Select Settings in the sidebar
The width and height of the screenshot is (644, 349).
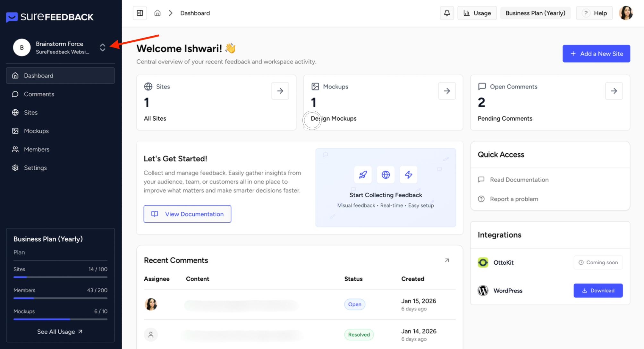click(x=35, y=168)
